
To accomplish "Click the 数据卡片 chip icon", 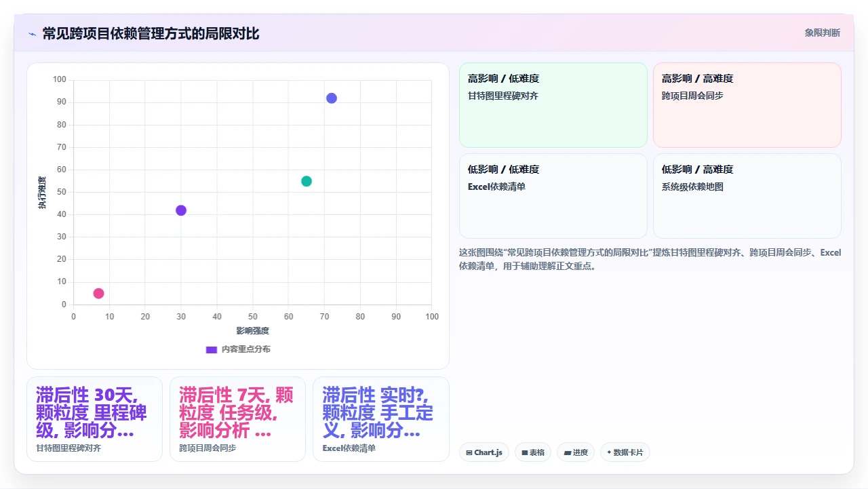I will point(609,452).
